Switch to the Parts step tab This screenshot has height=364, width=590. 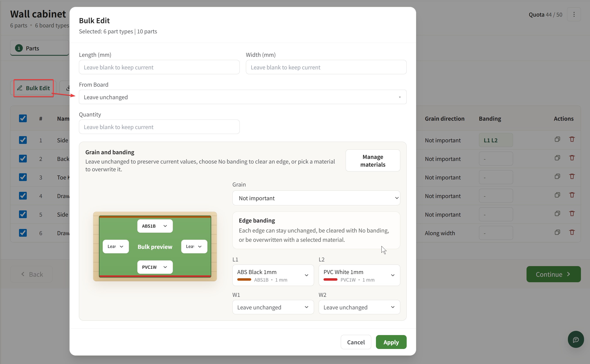[40, 48]
